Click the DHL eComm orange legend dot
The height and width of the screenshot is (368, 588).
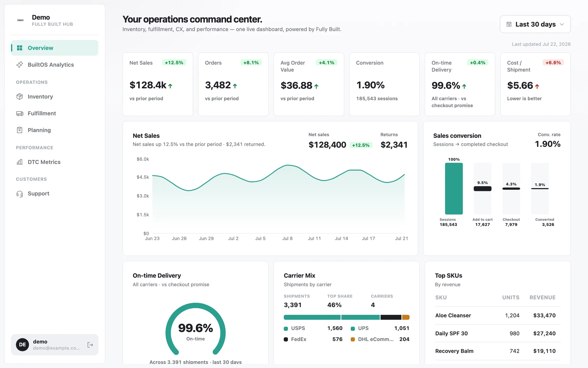353,339
